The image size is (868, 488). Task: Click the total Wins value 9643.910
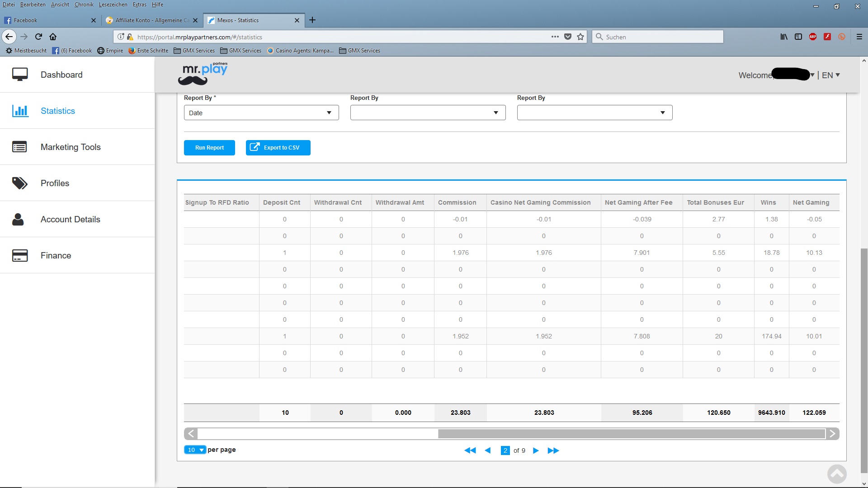(772, 413)
